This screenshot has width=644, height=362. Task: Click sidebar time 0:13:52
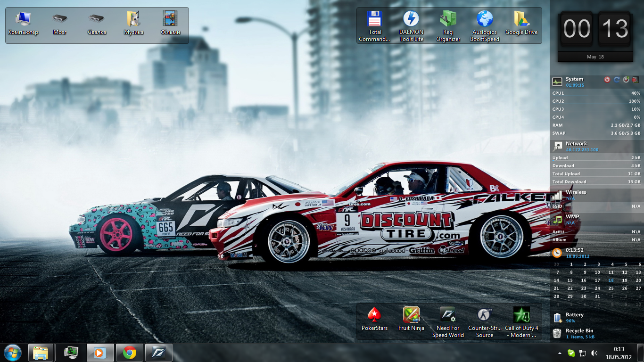[575, 250]
